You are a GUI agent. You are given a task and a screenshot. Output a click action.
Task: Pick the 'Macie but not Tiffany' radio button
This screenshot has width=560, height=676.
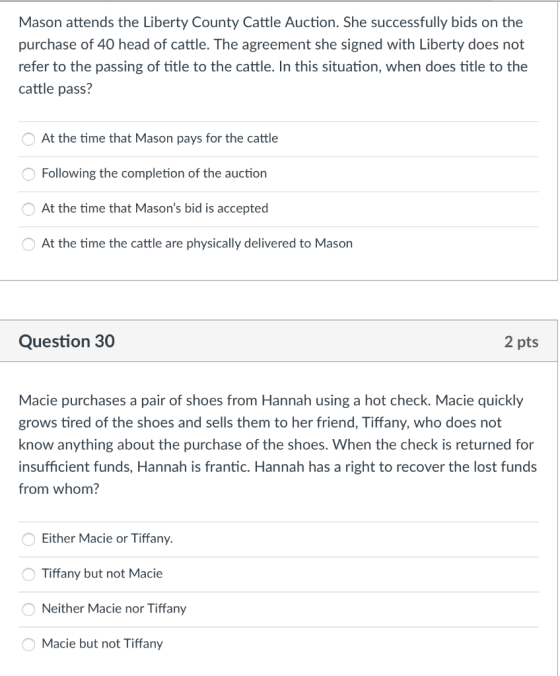(x=28, y=644)
